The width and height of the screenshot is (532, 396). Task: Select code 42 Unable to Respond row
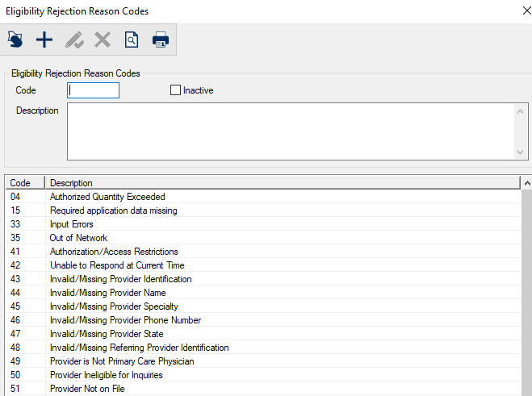tap(117, 265)
